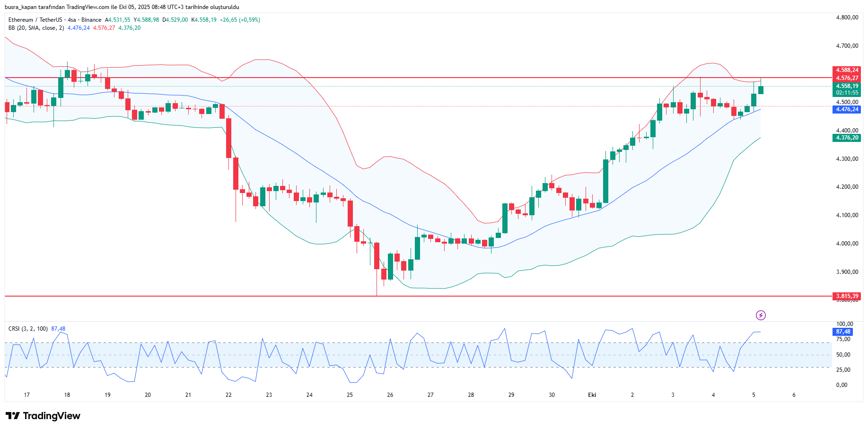The image size is (868, 430).
Task: Click the green +26,65 (+0,59%) change value
Action: tap(240, 20)
